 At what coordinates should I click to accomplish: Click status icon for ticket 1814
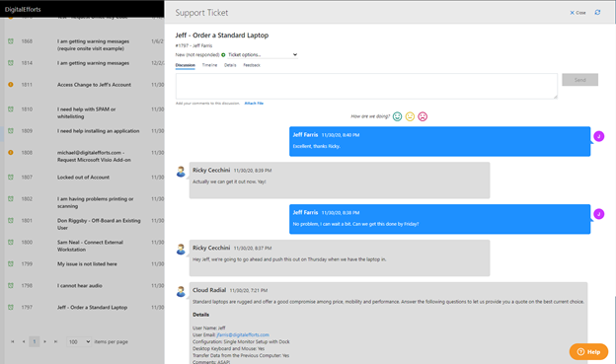(x=11, y=63)
